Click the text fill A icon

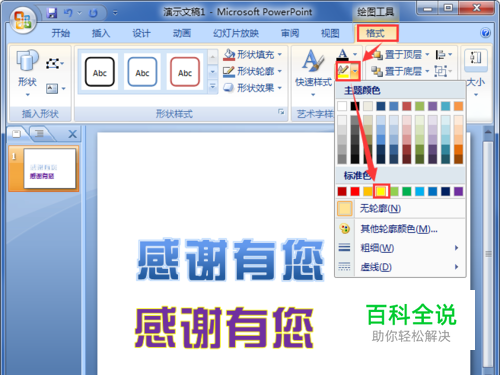pyautogui.click(x=343, y=54)
